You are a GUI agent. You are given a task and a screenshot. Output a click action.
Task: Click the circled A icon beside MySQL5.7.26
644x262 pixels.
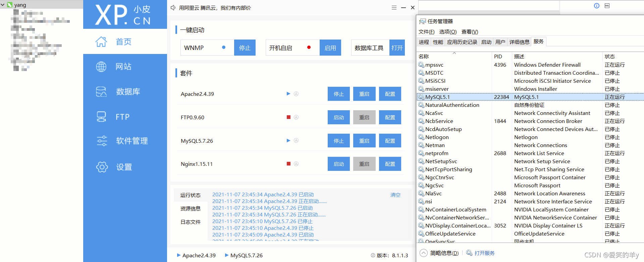point(296,141)
